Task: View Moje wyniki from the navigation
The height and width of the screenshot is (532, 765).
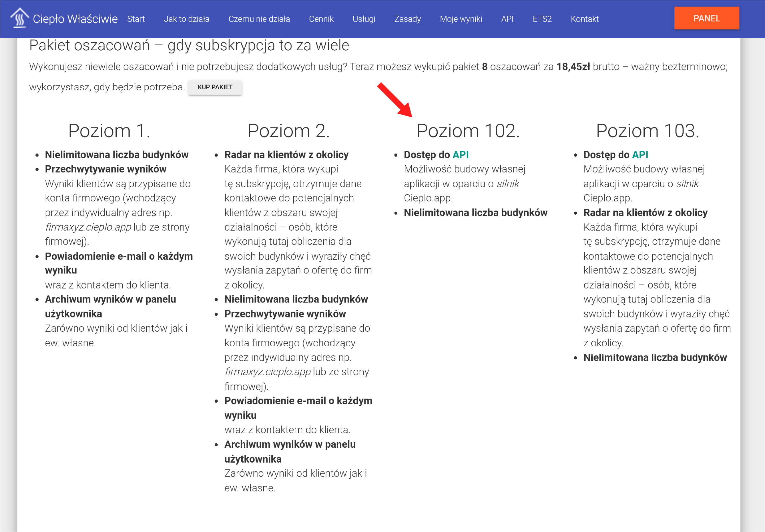Action: click(461, 19)
